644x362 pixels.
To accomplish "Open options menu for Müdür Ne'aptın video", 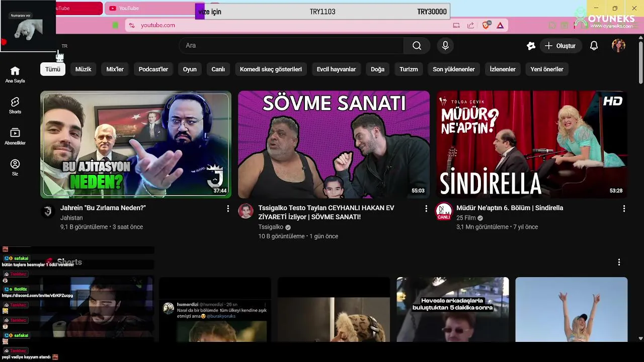I will click(624, 208).
